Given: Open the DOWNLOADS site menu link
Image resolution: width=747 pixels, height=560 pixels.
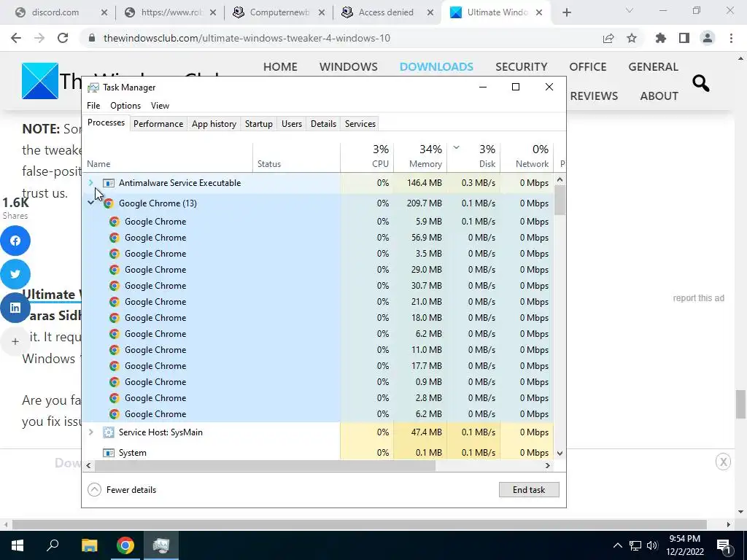Looking at the screenshot, I should (436, 66).
